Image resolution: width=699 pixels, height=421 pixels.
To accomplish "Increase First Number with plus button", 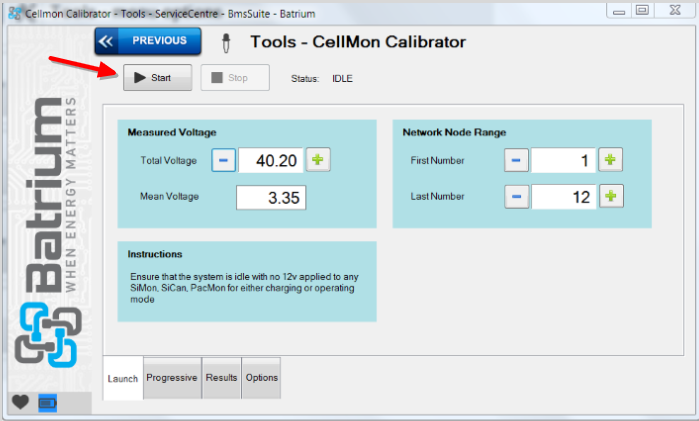I will pos(610,160).
